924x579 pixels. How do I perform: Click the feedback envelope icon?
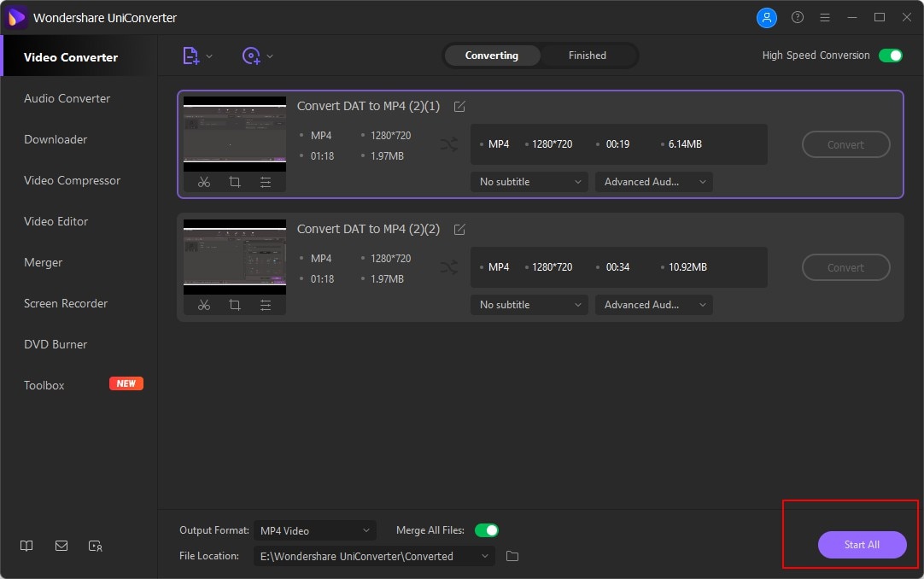click(61, 546)
